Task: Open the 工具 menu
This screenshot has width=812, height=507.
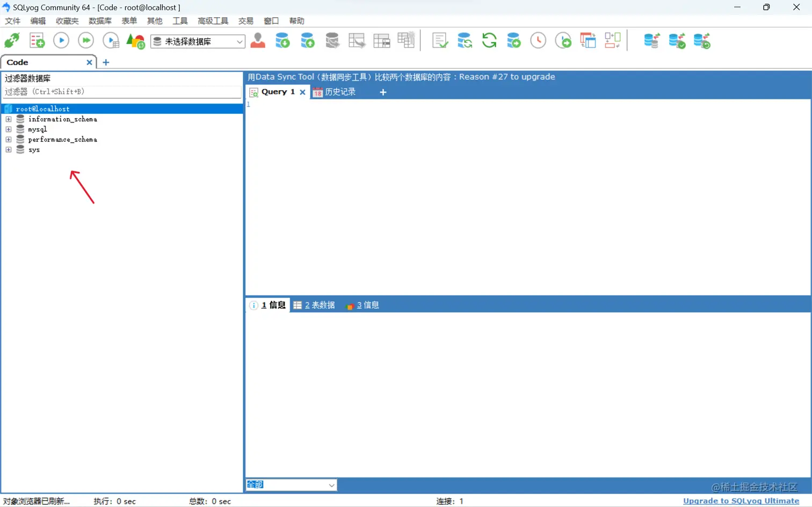Action: [180, 21]
